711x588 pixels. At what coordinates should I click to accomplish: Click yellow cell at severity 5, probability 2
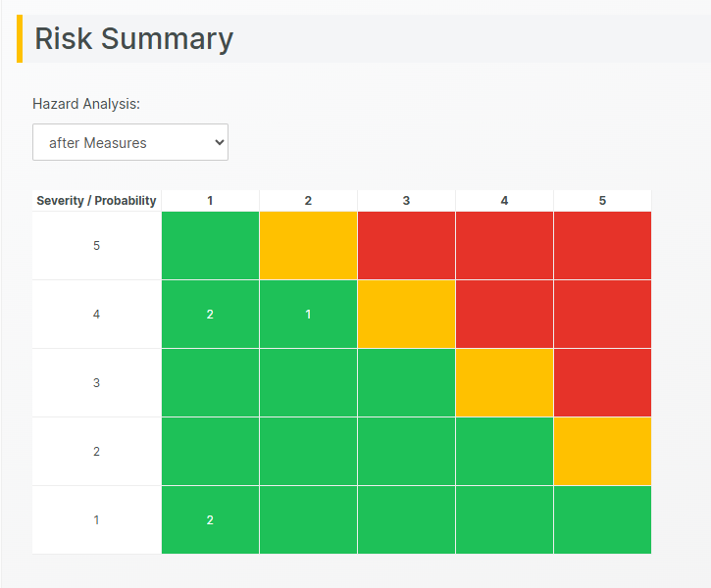[x=308, y=246]
